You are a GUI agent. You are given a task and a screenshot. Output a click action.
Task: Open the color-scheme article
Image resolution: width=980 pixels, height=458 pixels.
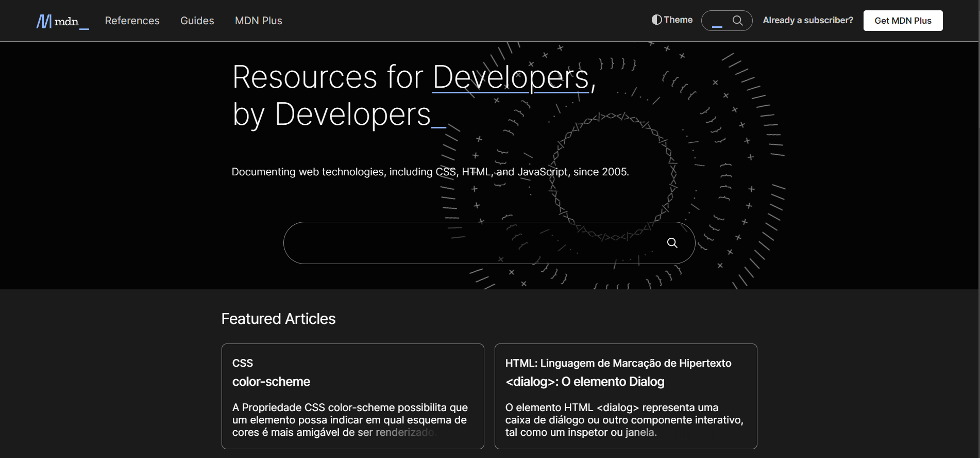pos(271,382)
